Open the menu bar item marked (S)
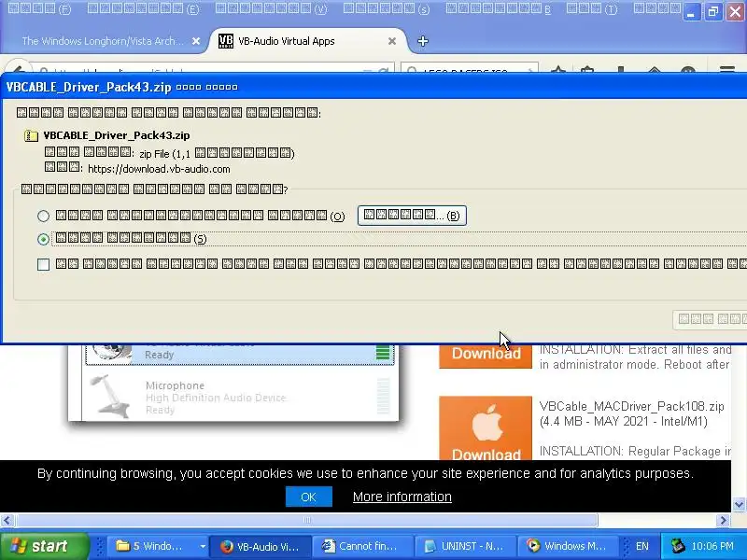This screenshot has width=747, height=560. click(387, 8)
